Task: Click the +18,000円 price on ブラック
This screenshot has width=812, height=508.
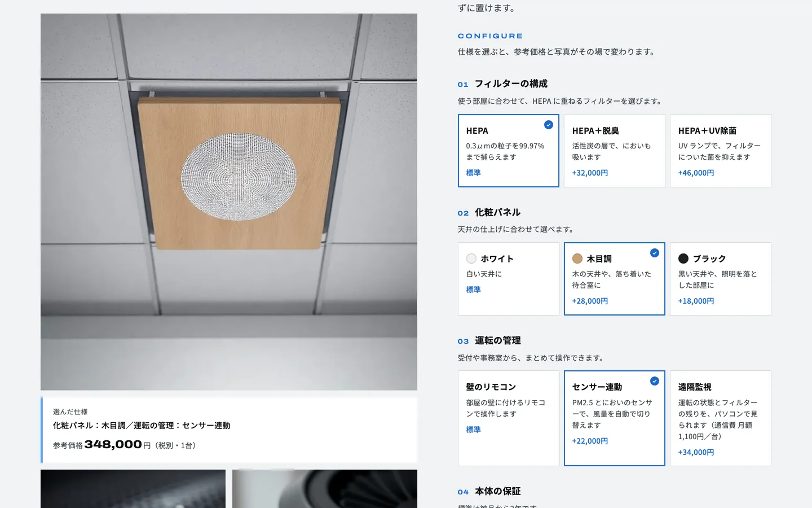Action: (696, 301)
